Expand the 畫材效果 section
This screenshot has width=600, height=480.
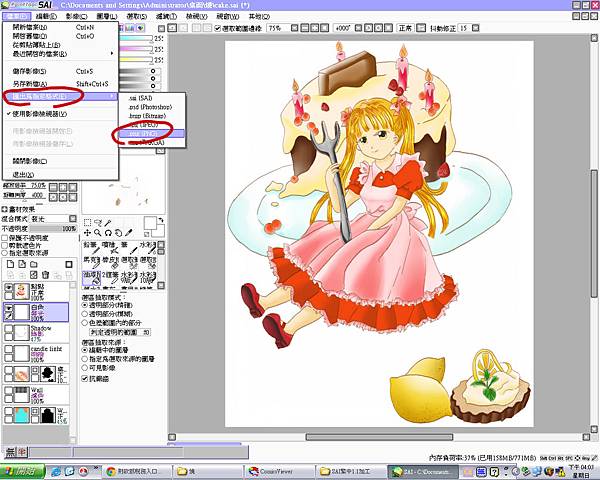tap(5, 209)
